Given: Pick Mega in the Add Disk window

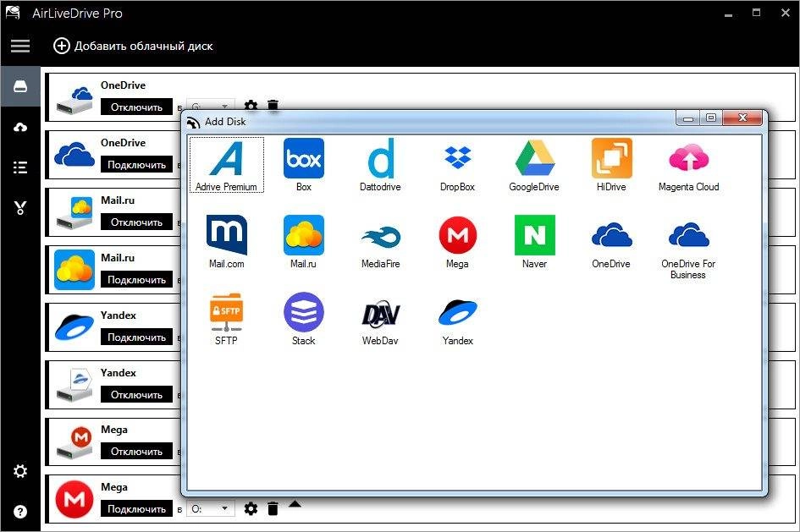Looking at the screenshot, I should [458, 242].
